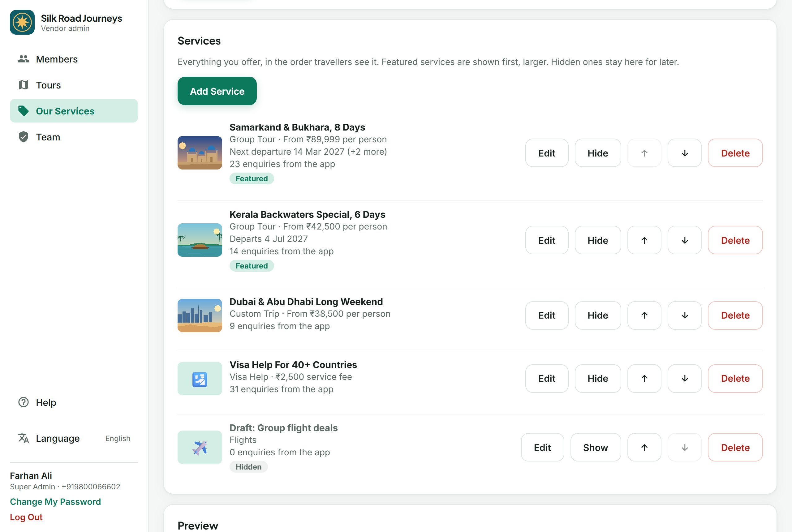Edit Draft: Group flight deals

pos(542,447)
